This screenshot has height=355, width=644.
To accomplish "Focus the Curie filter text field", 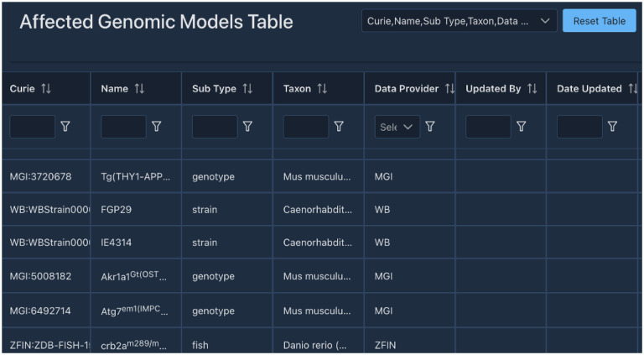I will tap(33, 127).
